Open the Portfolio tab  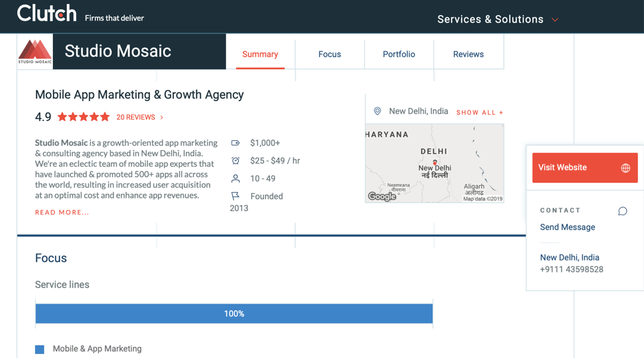[399, 54]
